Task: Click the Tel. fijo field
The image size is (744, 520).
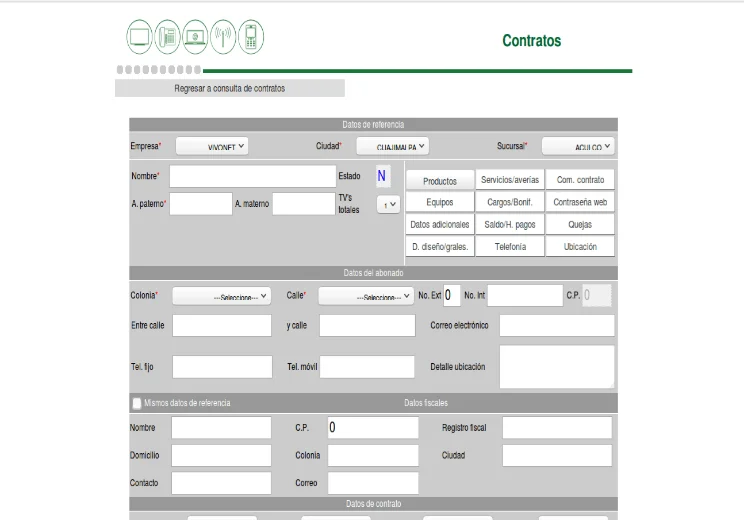Action: click(x=222, y=367)
